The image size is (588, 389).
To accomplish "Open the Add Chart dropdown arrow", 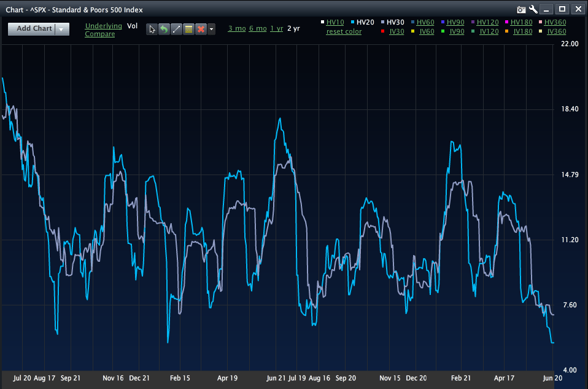I will [x=61, y=29].
